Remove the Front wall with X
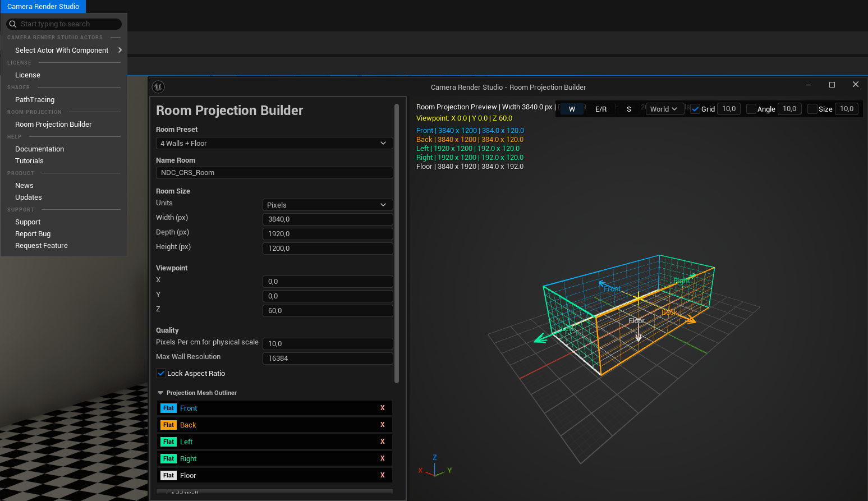This screenshot has width=868, height=501. [x=383, y=408]
